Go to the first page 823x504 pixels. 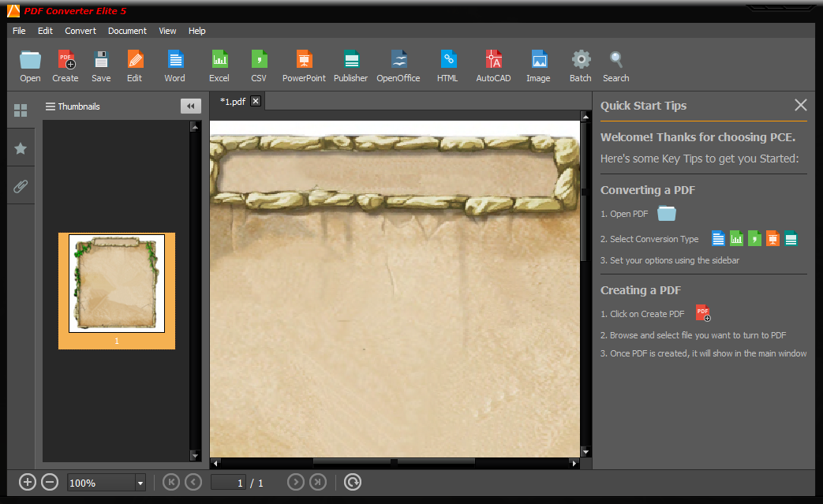[171, 482]
